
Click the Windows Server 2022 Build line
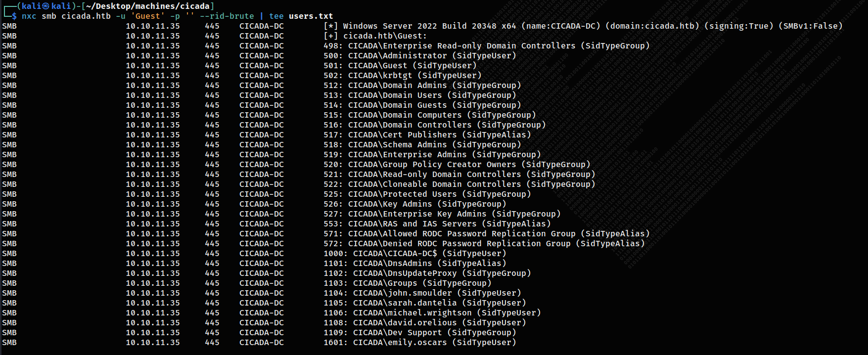tap(583, 26)
